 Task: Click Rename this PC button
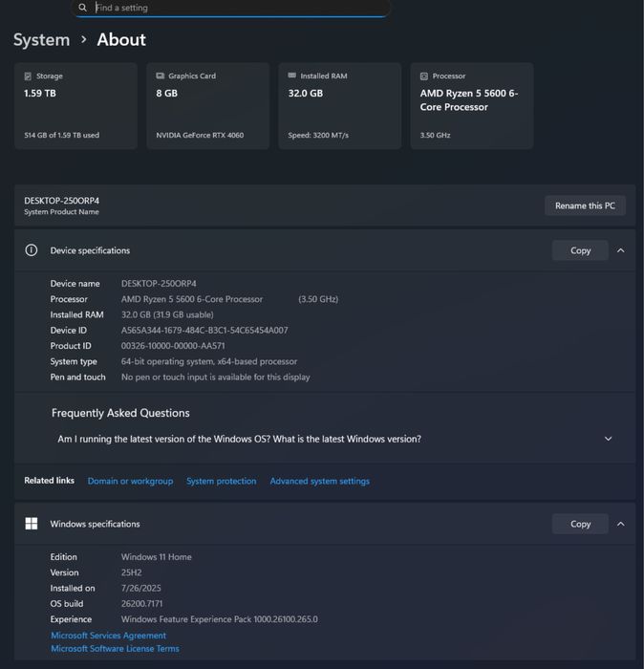[x=585, y=205]
